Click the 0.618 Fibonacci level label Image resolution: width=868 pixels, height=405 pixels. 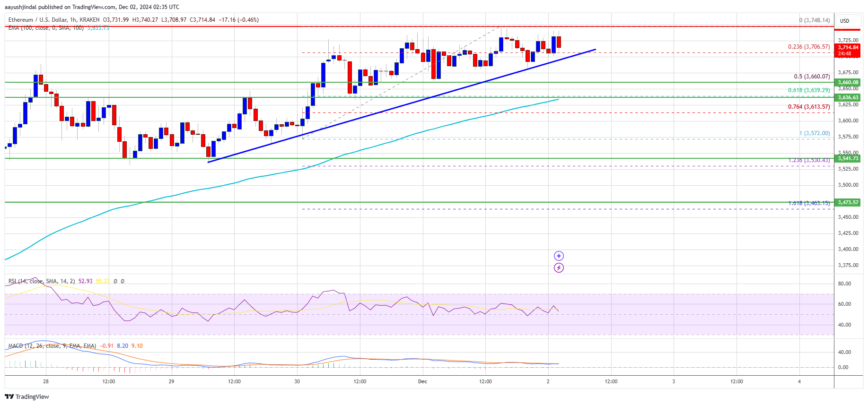pyautogui.click(x=808, y=90)
